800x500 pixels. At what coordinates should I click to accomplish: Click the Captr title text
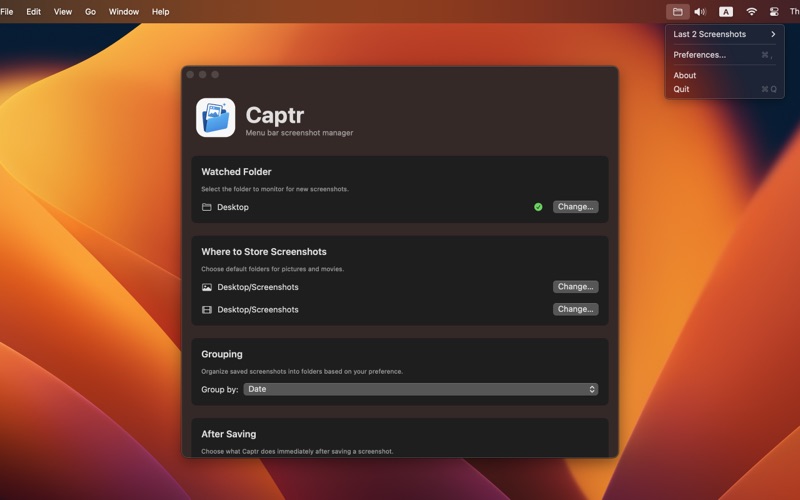[274, 115]
